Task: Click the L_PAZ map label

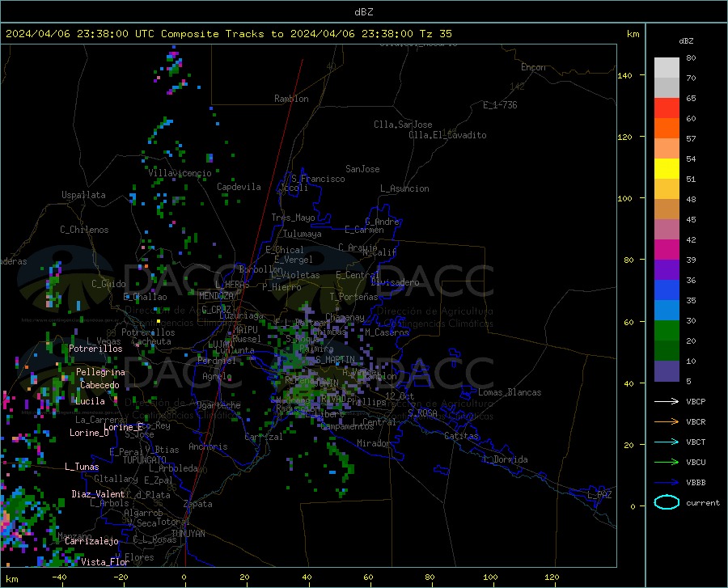Action: (x=599, y=495)
